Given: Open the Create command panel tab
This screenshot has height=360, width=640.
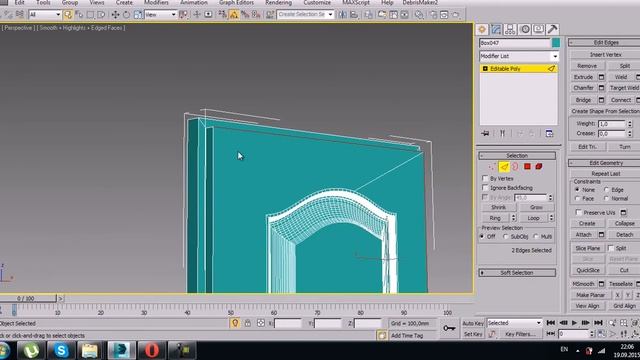Looking at the screenshot, I should pyautogui.click(x=482, y=29).
